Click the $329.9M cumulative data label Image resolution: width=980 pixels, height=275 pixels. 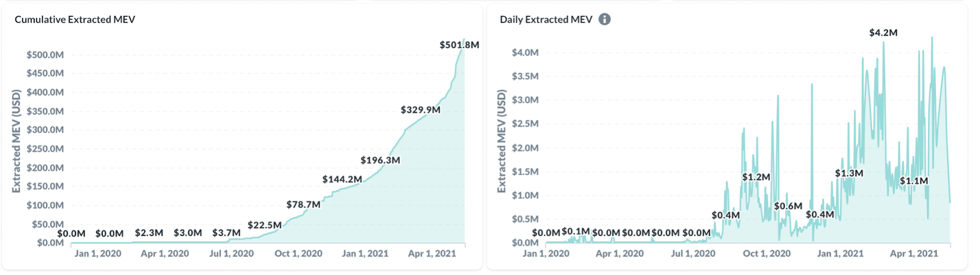click(421, 110)
